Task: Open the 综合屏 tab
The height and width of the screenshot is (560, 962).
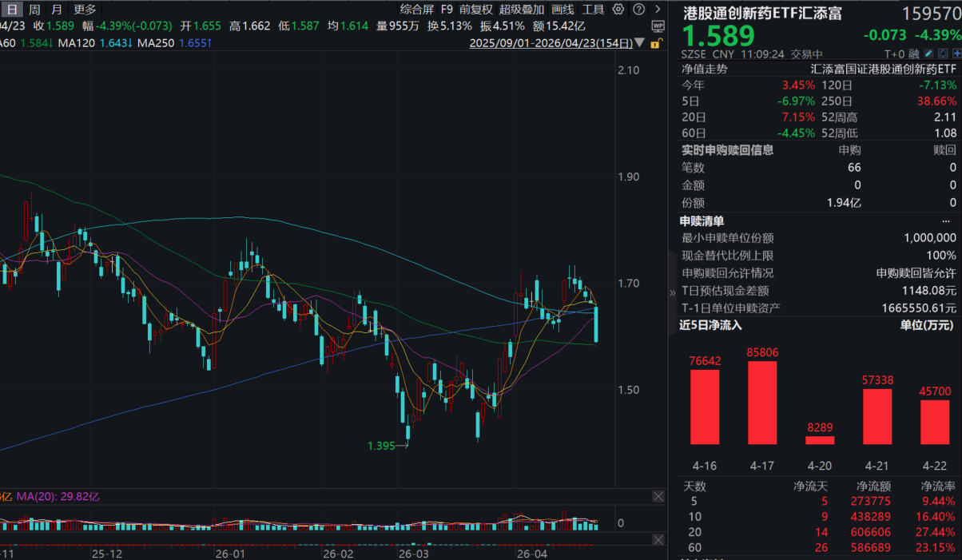Action: pyautogui.click(x=417, y=10)
